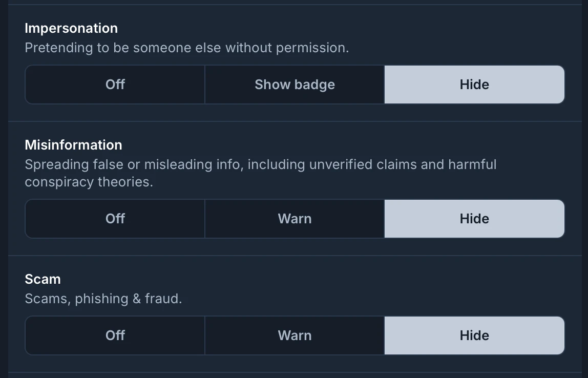Pick Warn for Scam content
The image size is (588, 378).
[x=295, y=335]
